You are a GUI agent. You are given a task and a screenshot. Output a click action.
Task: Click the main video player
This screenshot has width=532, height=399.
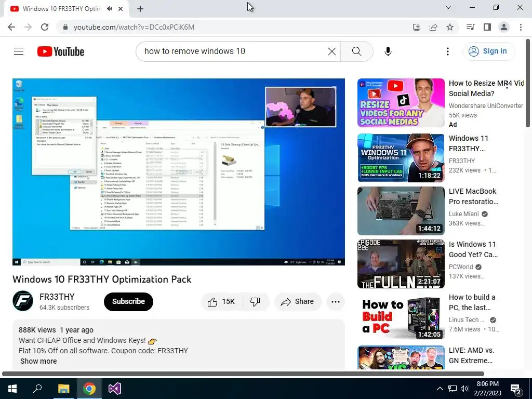pyautogui.click(x=179, y=171)
